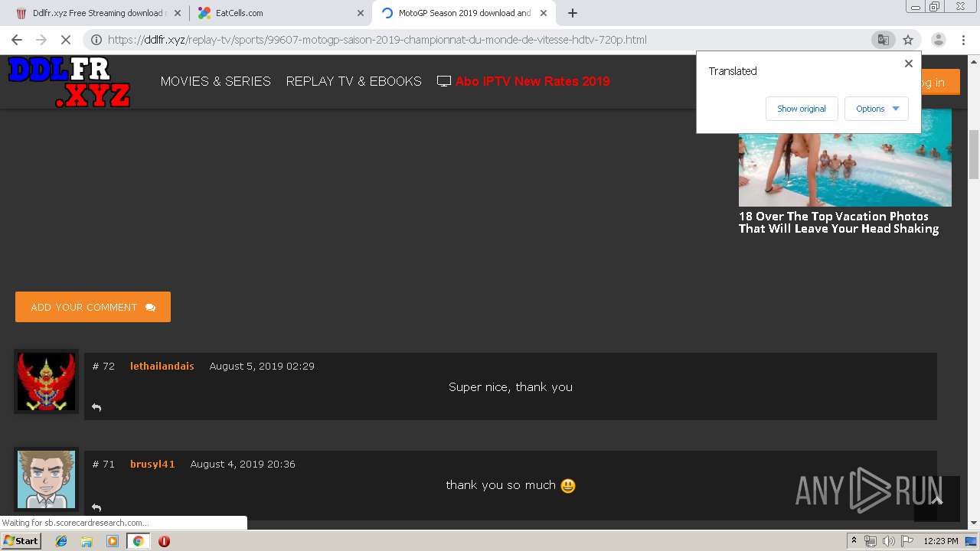The height and width of the screenshot is (551, 980).
Task: Click comment number # 71
Action: click(x=103, y=464)
